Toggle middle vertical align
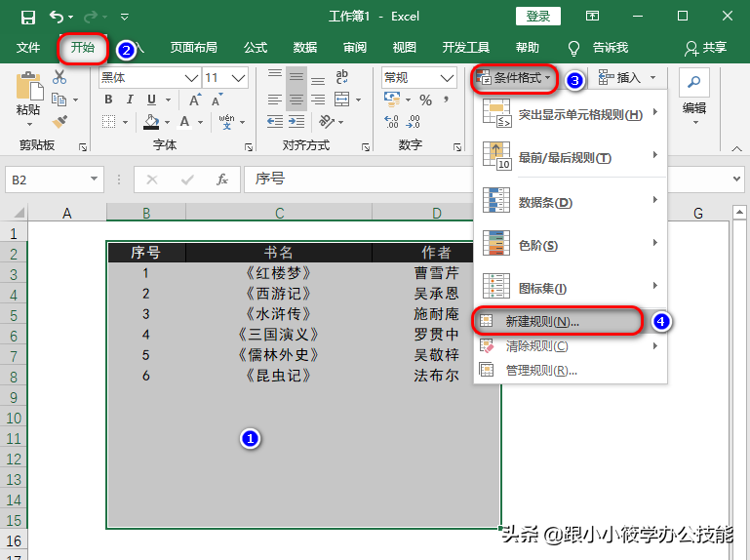The image size is (750, 560). point(296,76)
